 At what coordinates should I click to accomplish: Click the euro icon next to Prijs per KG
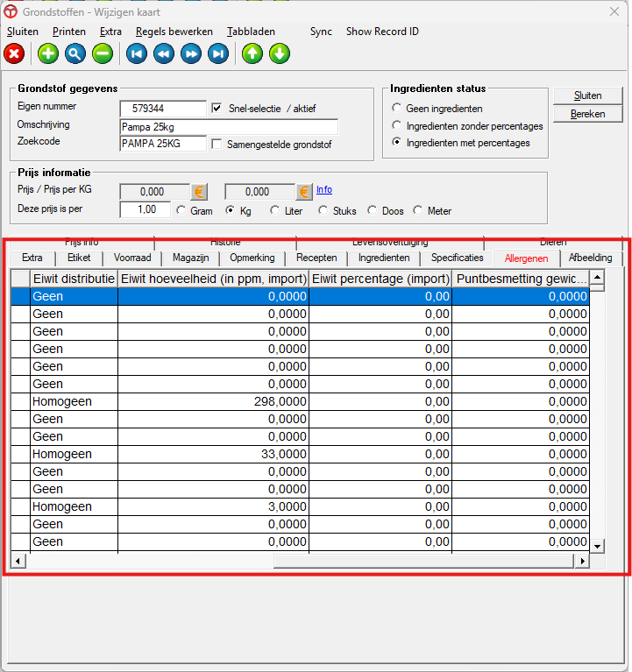(x=304, y=192)
